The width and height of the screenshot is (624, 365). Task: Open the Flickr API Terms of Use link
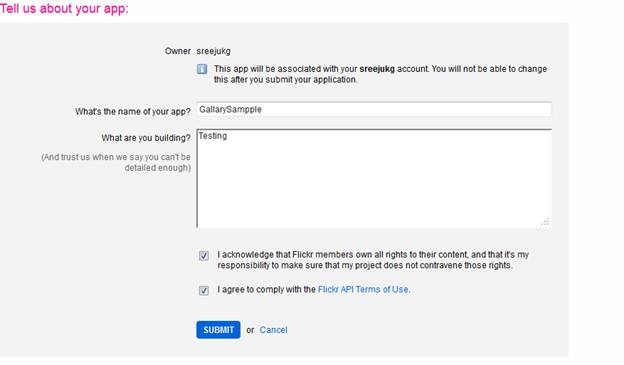coord(364,289)
